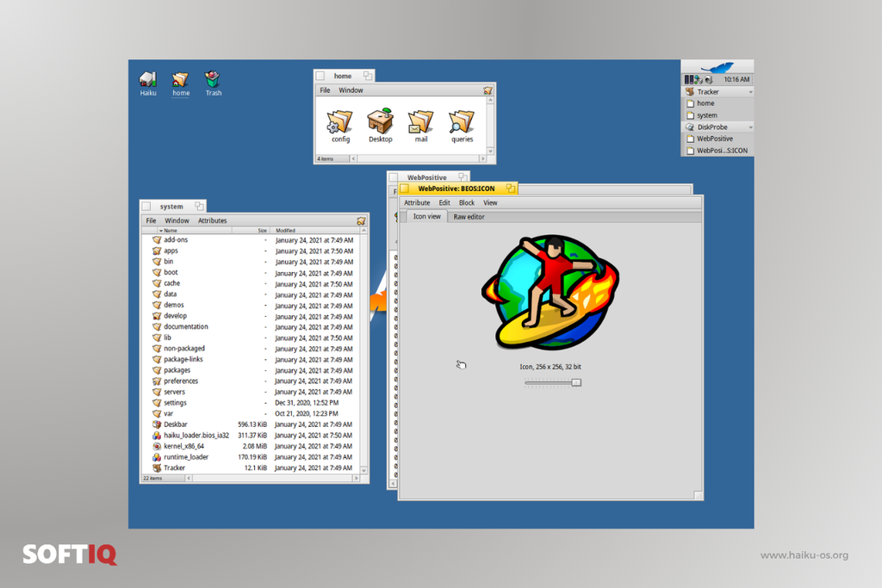This screenshot has width=882, height=588.
Task: Switch to WebPositive window entry in Deskbar
Action: [x=717, y=139]
